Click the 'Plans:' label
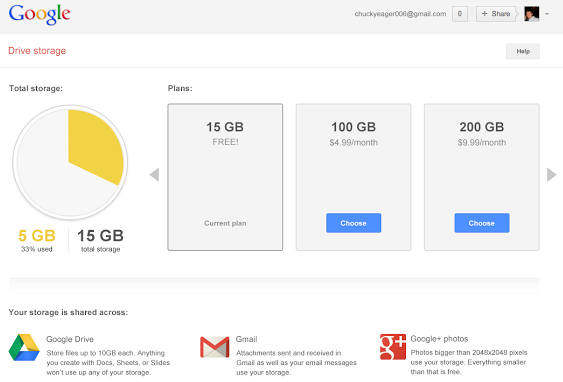Viewport: 563px width, 382px height. pyautogui.click(x=180, y=88)
